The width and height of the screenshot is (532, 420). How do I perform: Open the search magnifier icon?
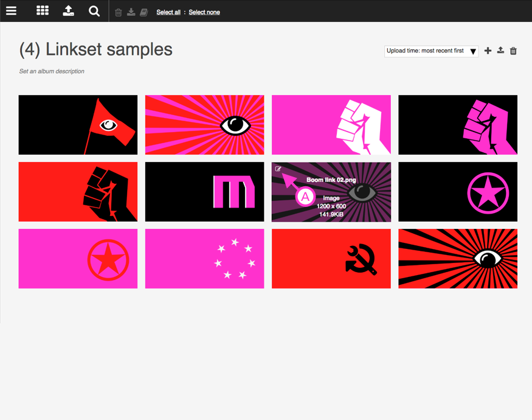pyautogui.click(x=94, y=11)
